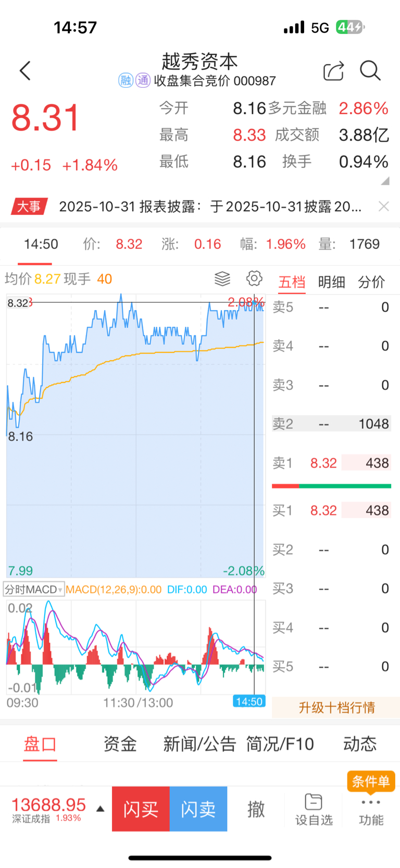Tap the 闪买 quick buy button
Screen dimensions: 400x868
(141, 809)
